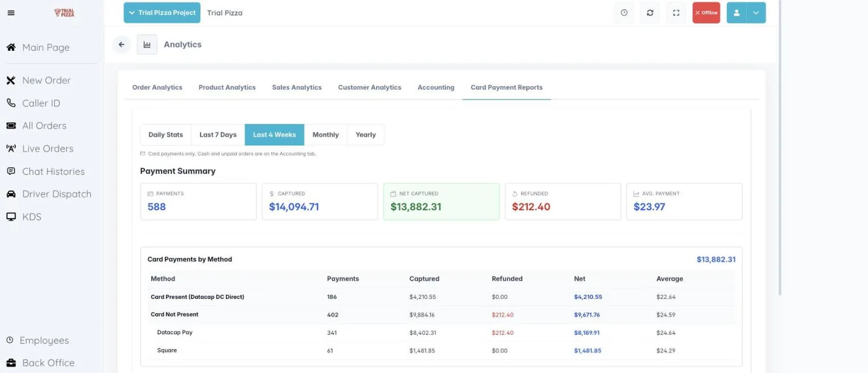Click the Payments 588 card
This screenshot has width=868, height=373.
click(198, 202)
